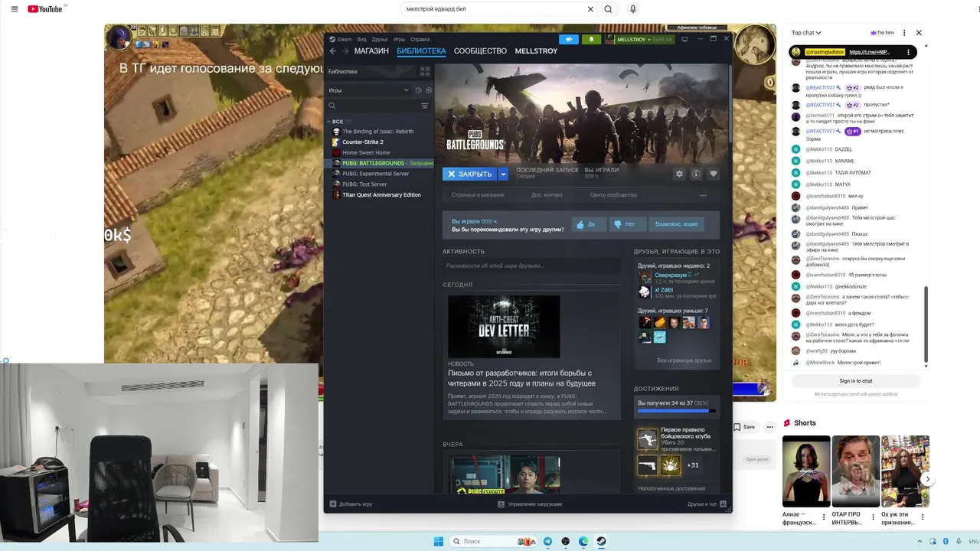The image size is (980, 551).
Task: Open dropdown arrow next to ЗАКРЫТЬ
Action: (x=503, y=174)
